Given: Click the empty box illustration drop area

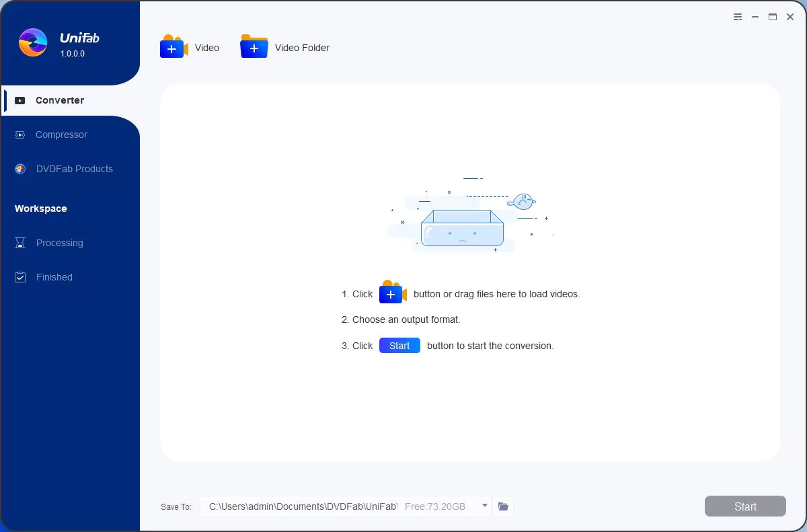Looking at the screenshot, I should pos(463,227).
